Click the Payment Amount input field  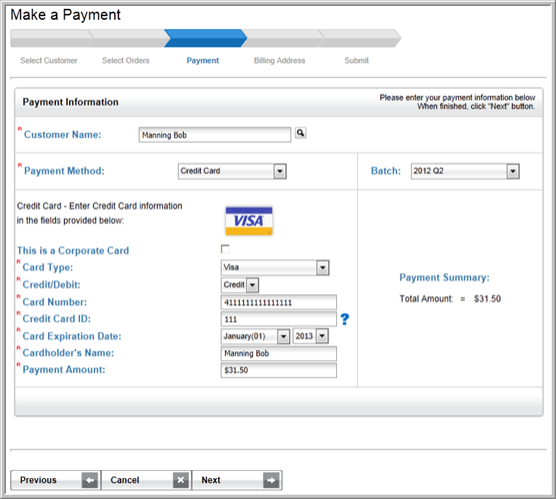pos(279,370)
